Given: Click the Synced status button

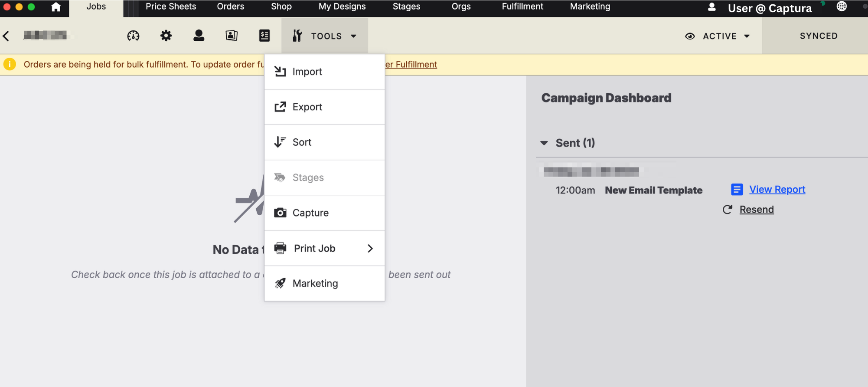Looking at the screenshot, I should click(819, 36).
